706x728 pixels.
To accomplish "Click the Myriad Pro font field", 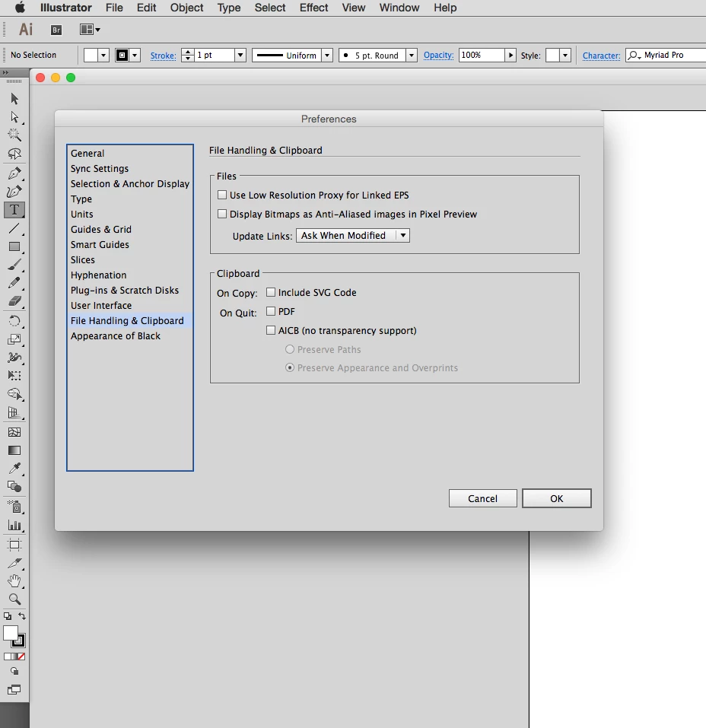I will point(666,56).
